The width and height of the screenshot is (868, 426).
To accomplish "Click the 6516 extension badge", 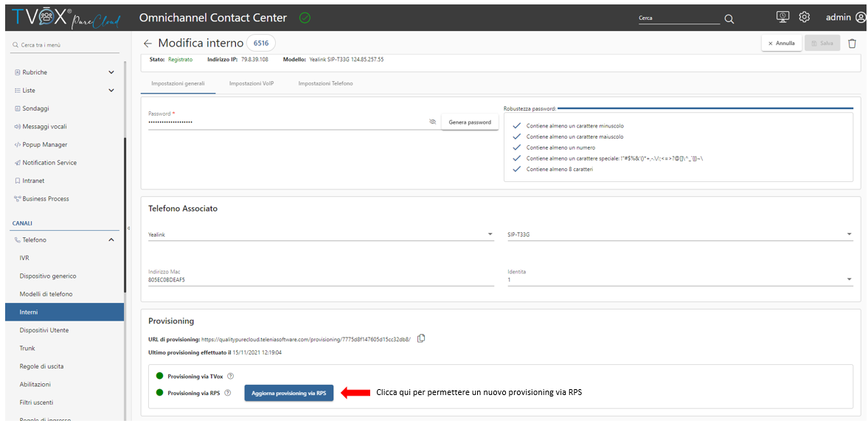I will coord(261,43).
